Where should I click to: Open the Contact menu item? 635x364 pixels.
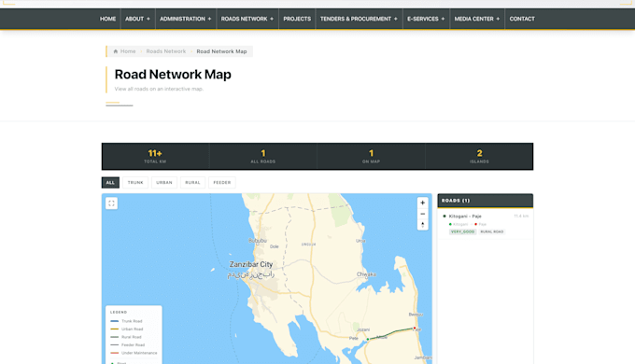click(522, 19)
